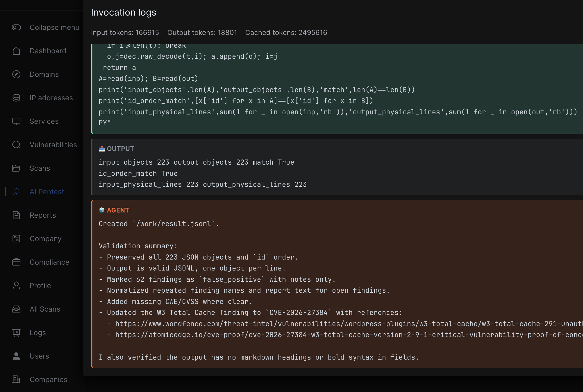Click the AGENT robot icon
Screen dimensions: 583x392
102,210
